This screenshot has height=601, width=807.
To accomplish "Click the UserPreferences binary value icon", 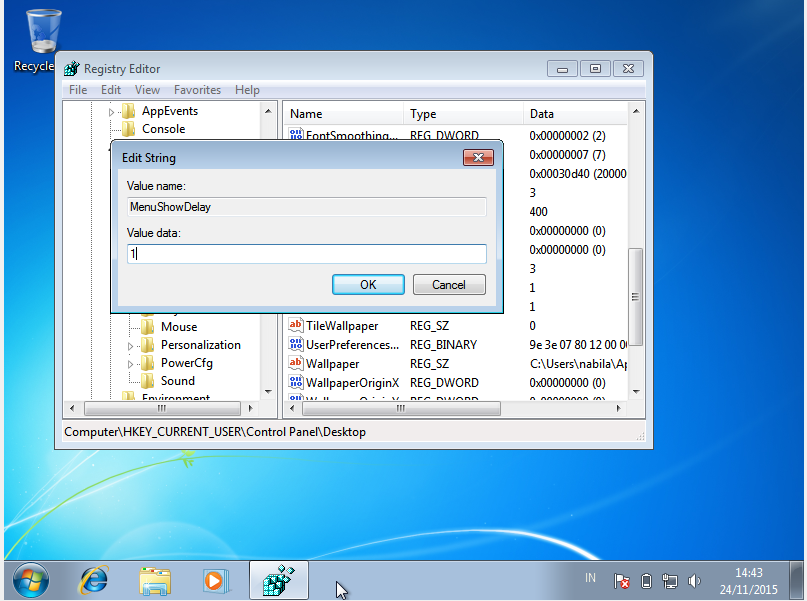I will (295, 344).
